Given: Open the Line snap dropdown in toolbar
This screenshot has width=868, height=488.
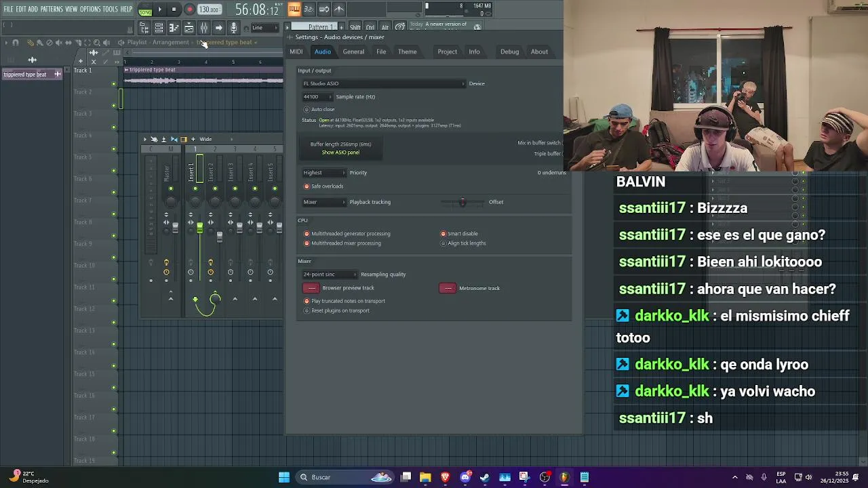Looking at the screenshot, I should coord(264,28).
